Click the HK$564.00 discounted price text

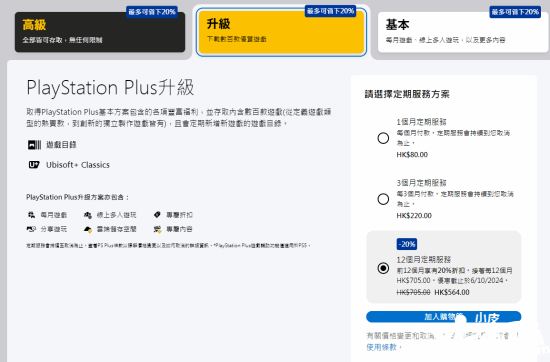[452, 292]
